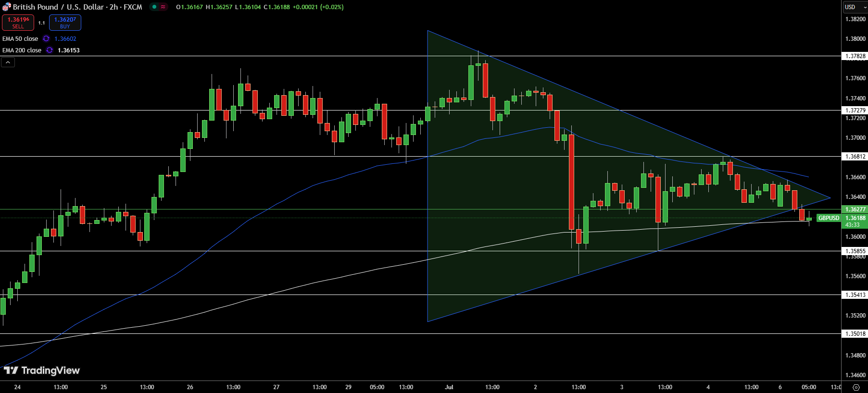Click the 1.1 spread value
This screenshot has height=393, width=868.
tap(41, 23)
